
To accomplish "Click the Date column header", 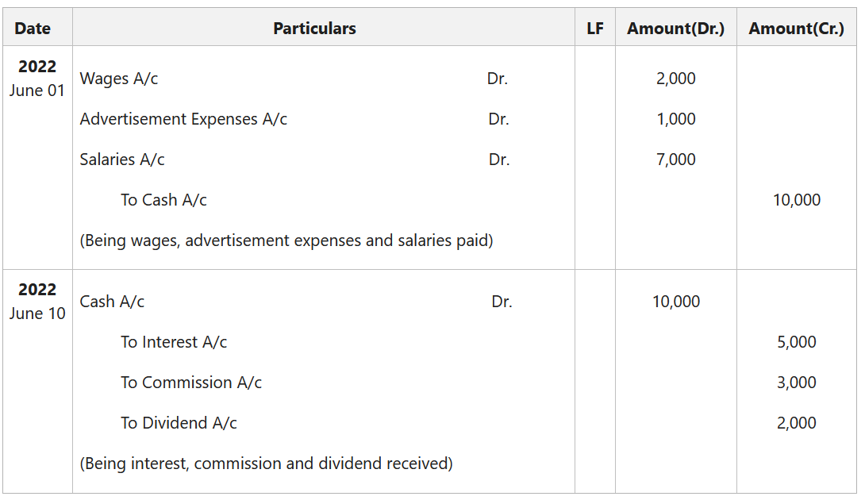I will pos(33,29).
